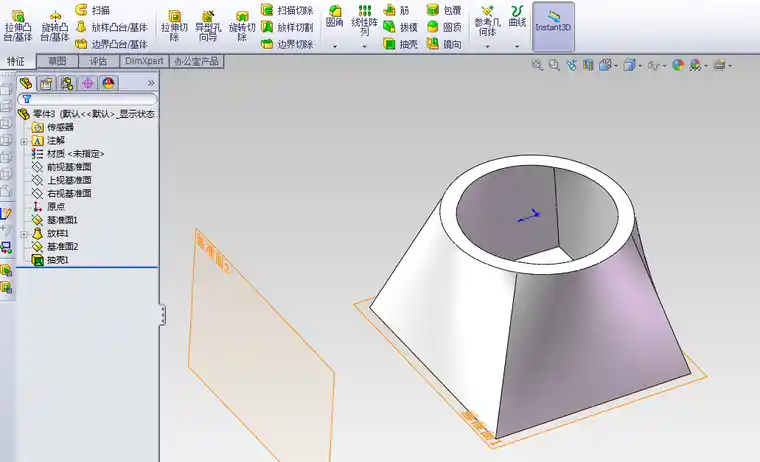Choose the 扫描切除 swept cut feature
Screen dimensions: 760x462
(x=287, y=10)
